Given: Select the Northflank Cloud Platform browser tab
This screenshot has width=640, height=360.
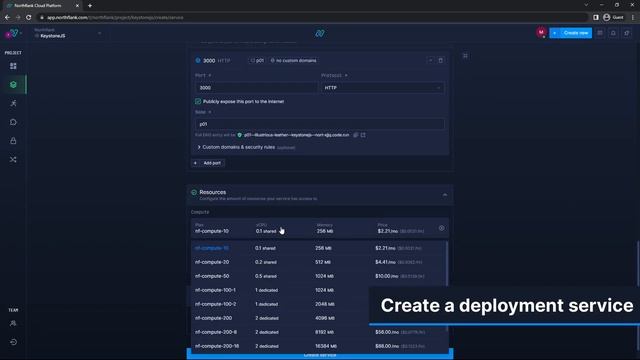Looking at the screenshot, I should pyautogui.click(x=42, y=6).
